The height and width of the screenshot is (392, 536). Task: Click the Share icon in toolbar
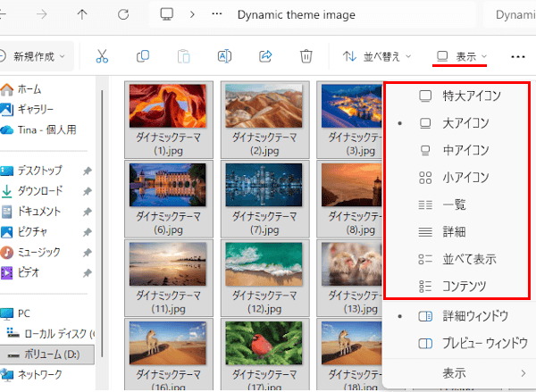(x=265, y=56)
